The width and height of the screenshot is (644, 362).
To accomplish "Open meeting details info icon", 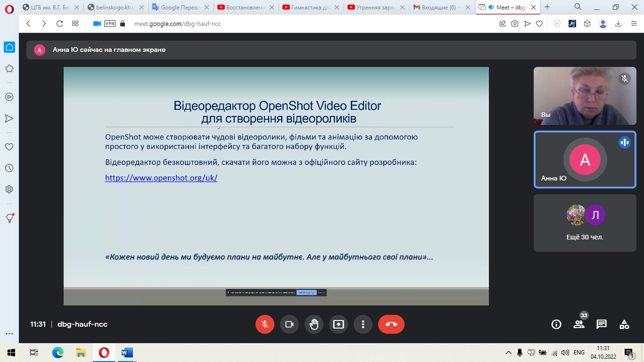I will [x=556, y=324].
